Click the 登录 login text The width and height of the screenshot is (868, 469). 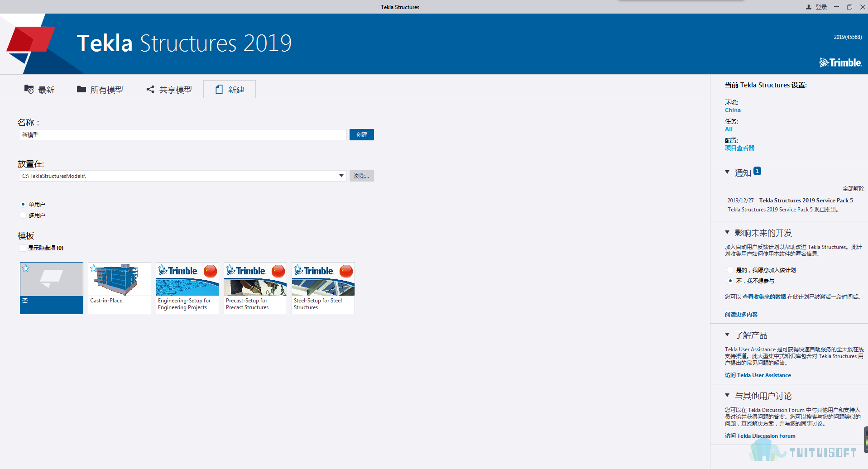821,7
